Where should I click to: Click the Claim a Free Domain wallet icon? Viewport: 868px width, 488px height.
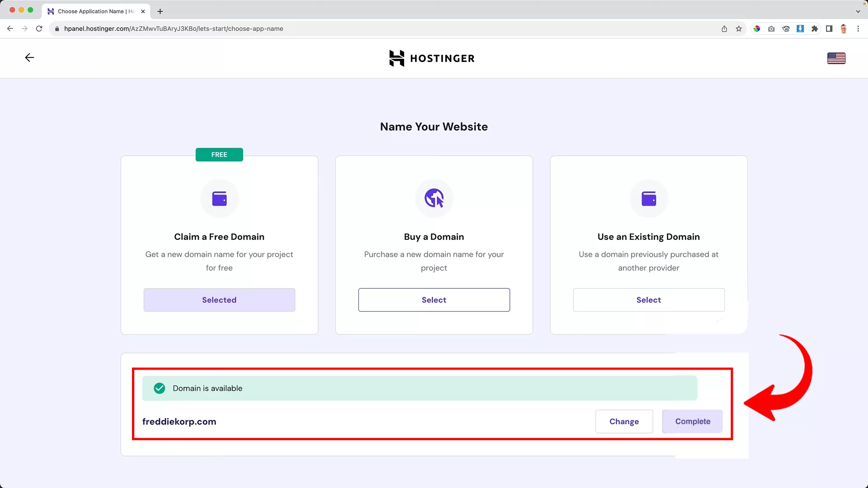click(x=219, y=198)
